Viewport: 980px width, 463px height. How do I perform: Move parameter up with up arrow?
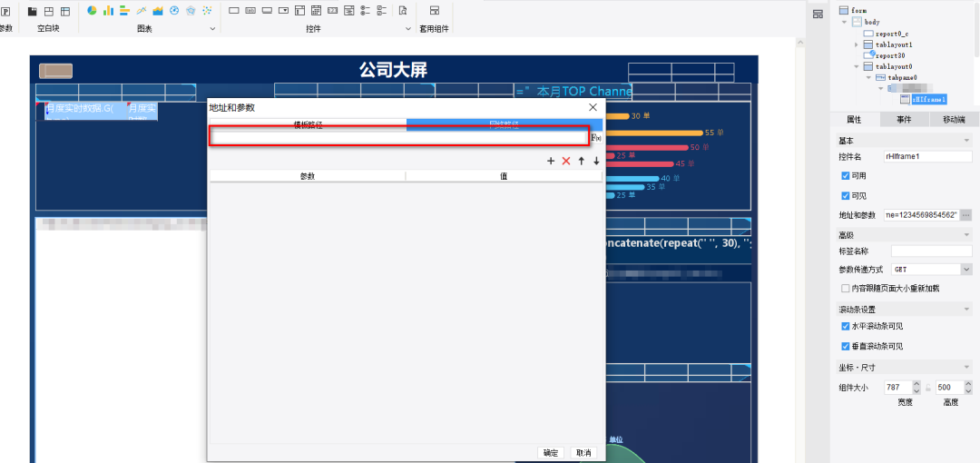coord(582,161)
